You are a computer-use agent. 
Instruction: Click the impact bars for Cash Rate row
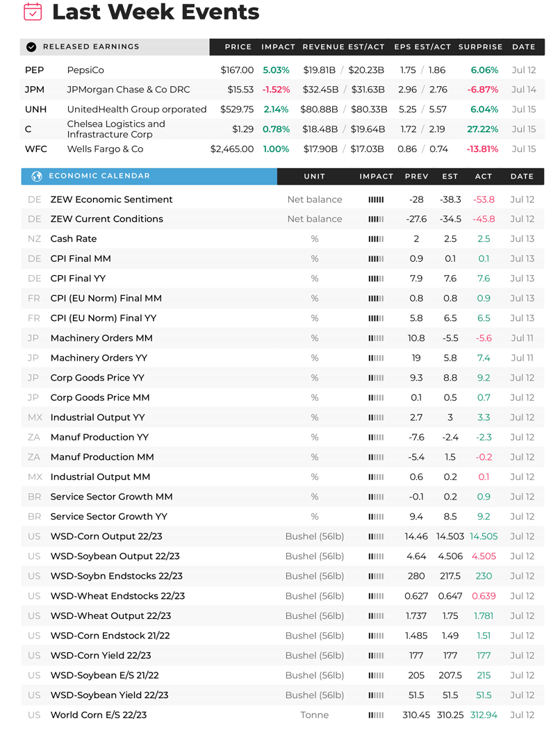click(x=376, y=239)
